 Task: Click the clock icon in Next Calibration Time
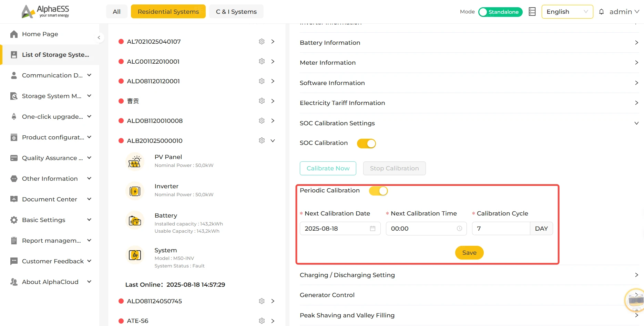point(459,229)
